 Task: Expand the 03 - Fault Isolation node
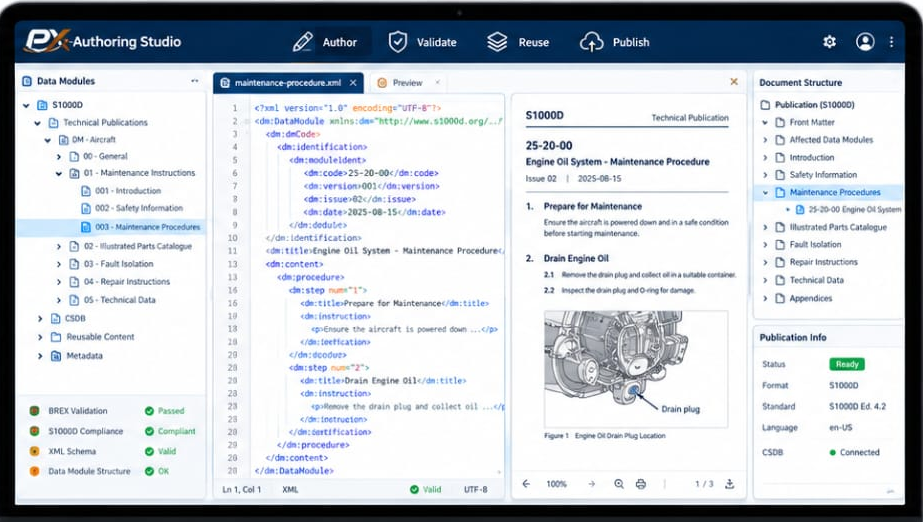click(x=58, y=264)
